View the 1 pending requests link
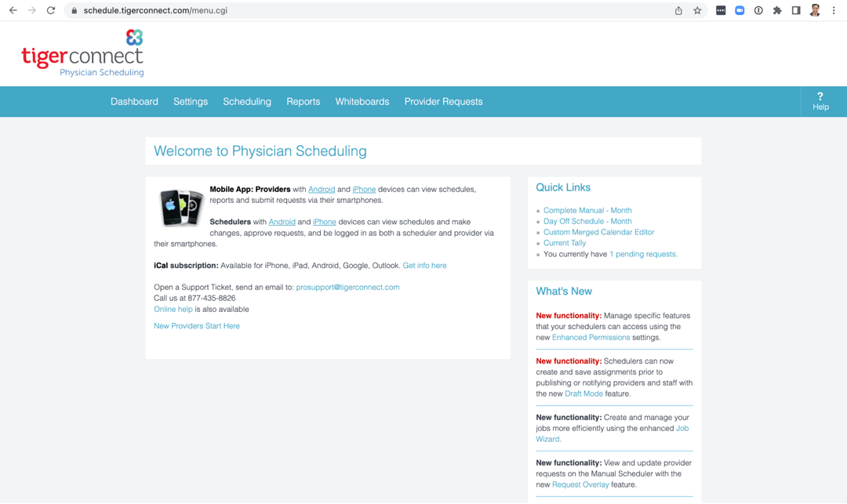This screenshot has height=504, width=847. coord(643,254)
